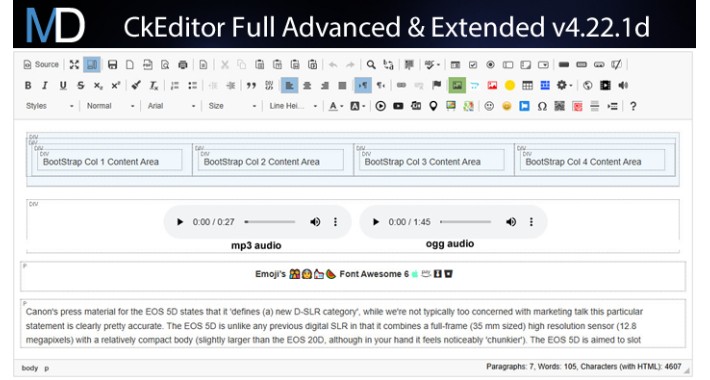Click the Block Quote icon

[x=251, y=86]
